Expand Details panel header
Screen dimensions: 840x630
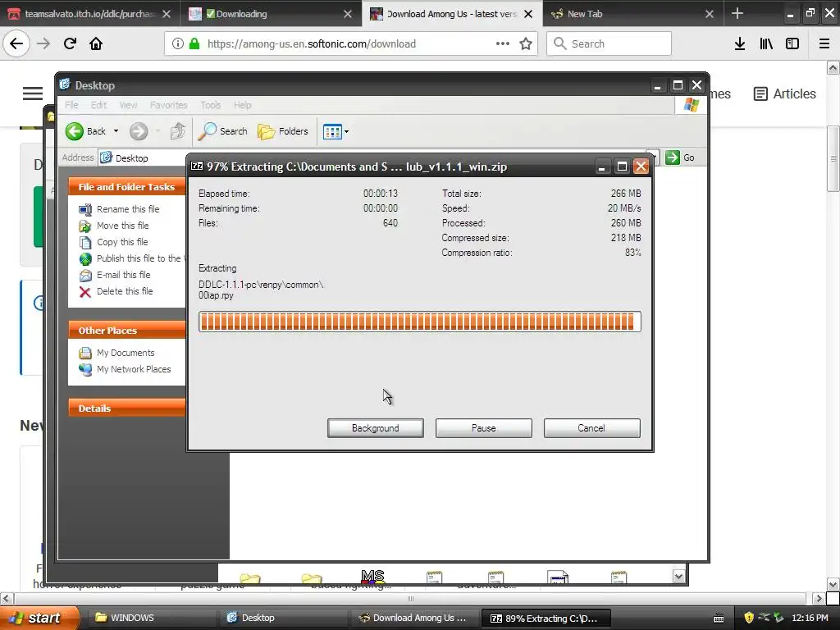tap(127, 409)
